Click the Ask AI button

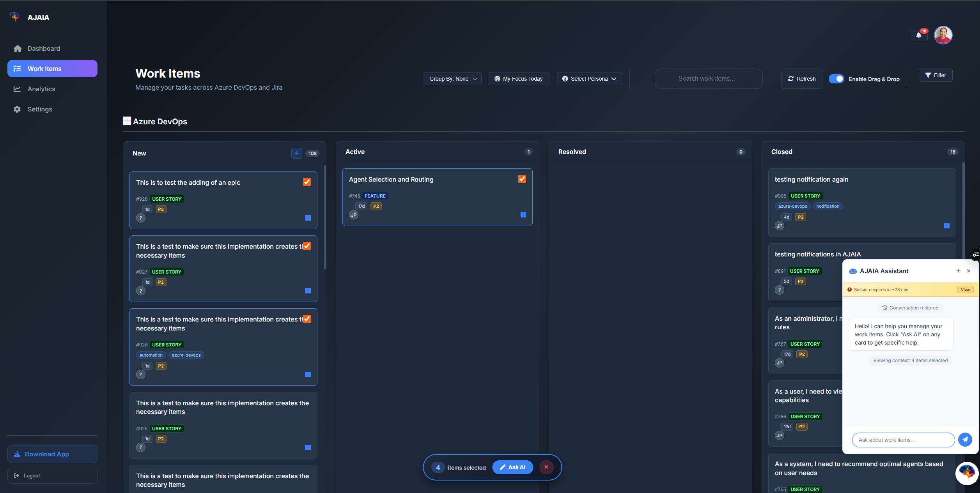point(512,467)
